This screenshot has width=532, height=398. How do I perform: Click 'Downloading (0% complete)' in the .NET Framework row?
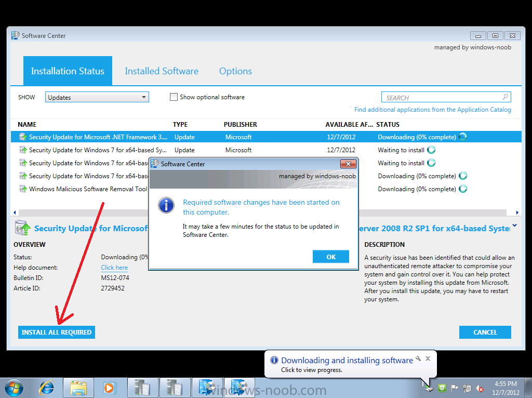click(417, 137)
